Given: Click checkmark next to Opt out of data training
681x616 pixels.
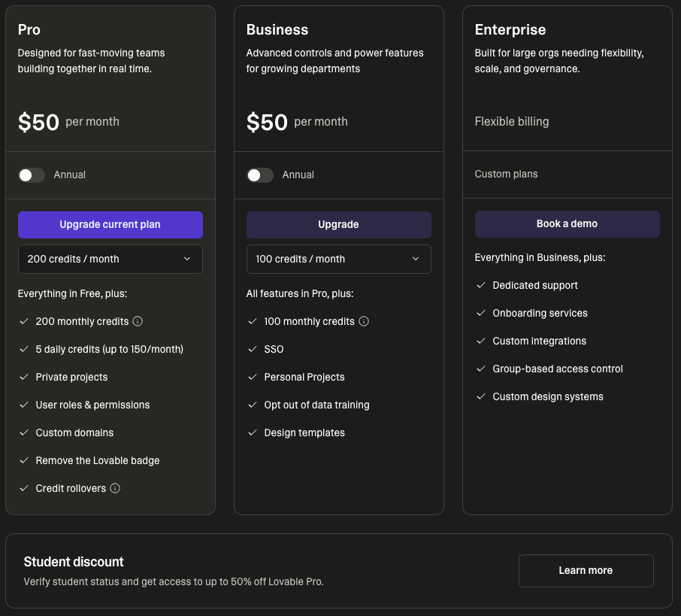Looking at the screenshot, I should (253, 405).
